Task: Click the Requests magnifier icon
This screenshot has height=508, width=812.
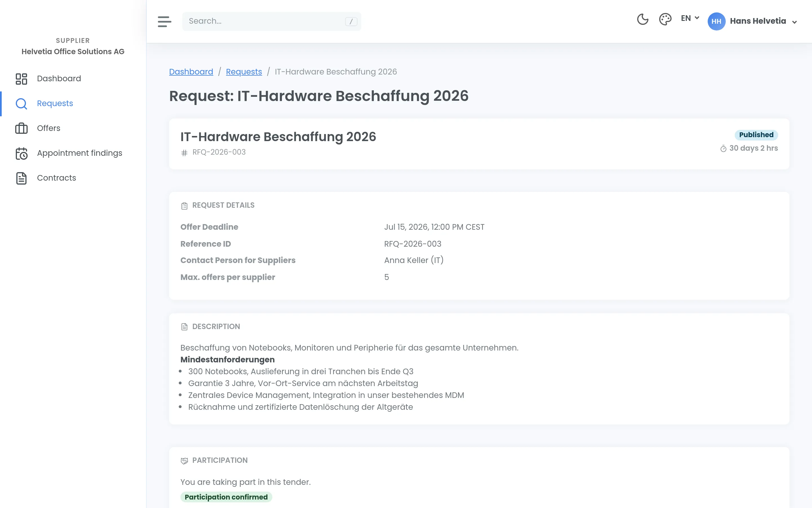Action: click(21, 104)
